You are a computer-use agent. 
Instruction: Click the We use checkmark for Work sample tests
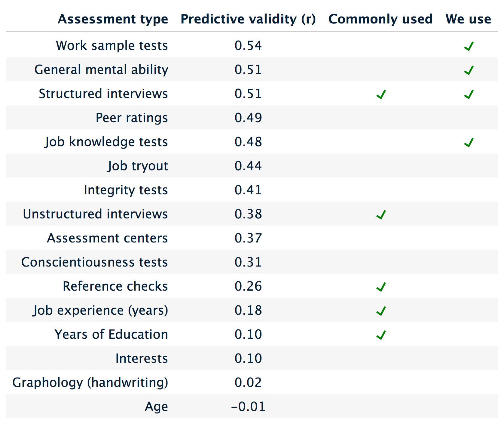pyautogui.click(x=469, y=46)
